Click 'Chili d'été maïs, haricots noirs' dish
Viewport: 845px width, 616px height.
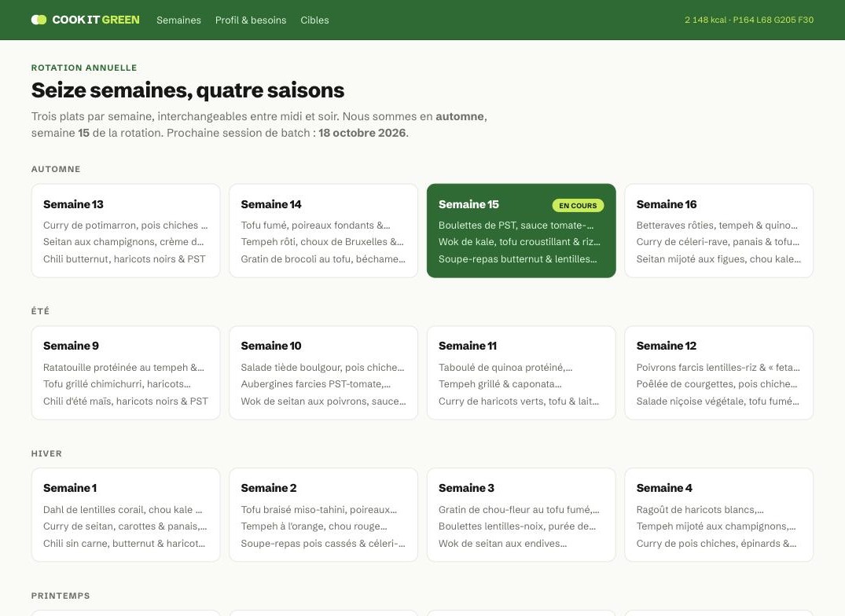tap(126, 401)
